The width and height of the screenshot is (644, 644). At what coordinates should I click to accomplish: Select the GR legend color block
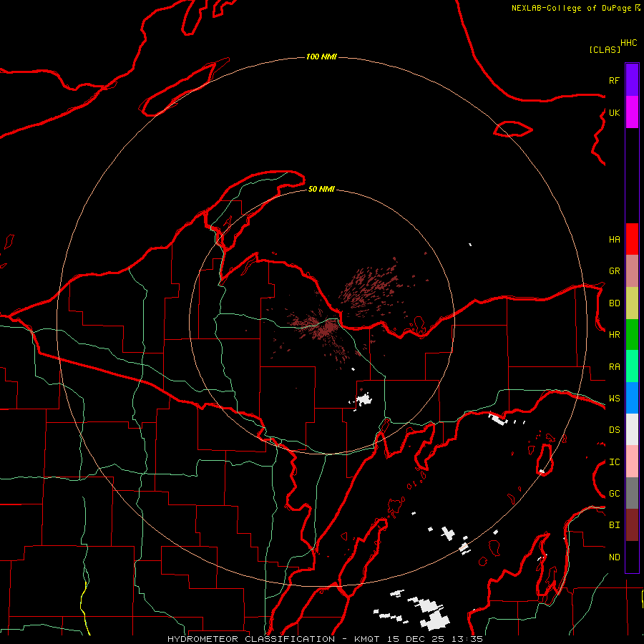(x=632, y=271)
